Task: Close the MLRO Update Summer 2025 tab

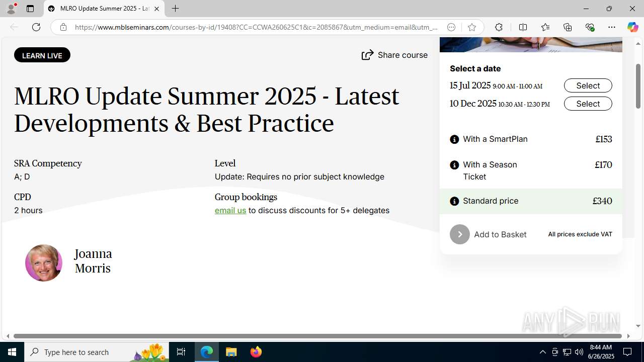Action: (156, 9)
